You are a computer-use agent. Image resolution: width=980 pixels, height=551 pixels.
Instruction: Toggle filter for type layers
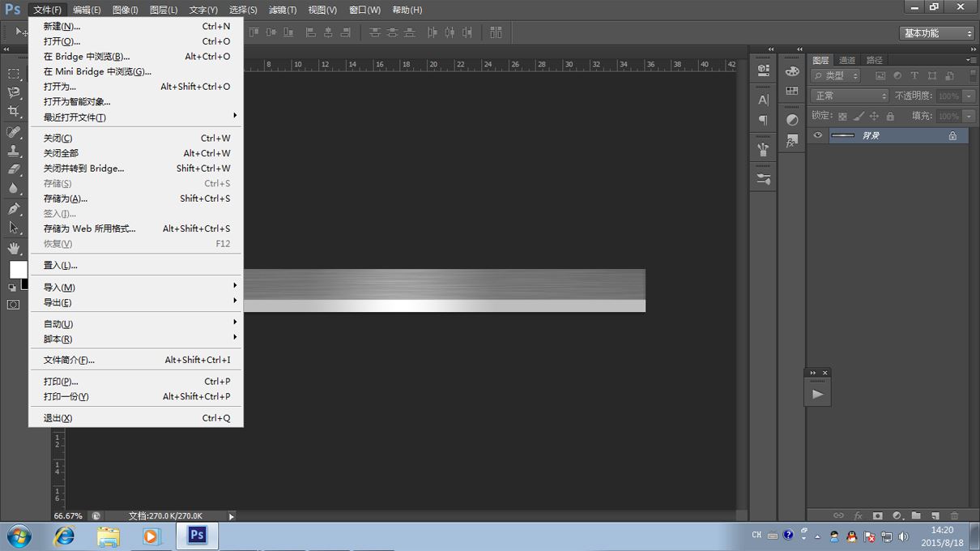tap(914, 75)
